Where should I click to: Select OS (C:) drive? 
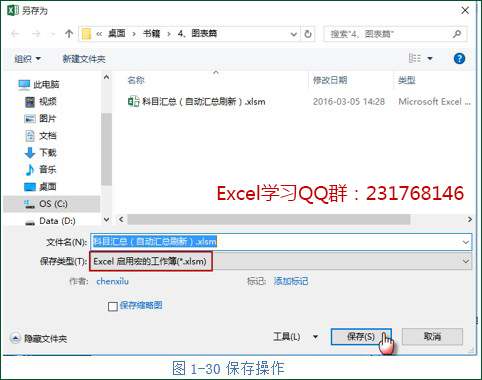(53, 204)
